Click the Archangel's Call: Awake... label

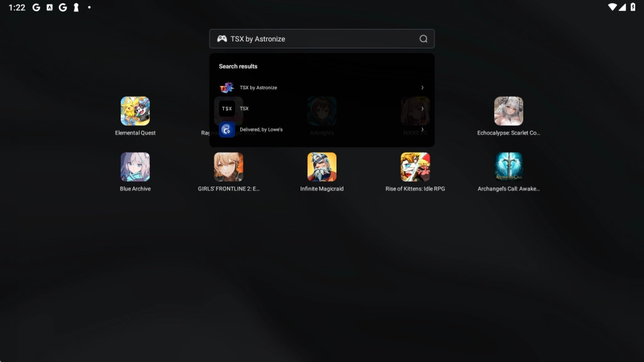[508, 189]
